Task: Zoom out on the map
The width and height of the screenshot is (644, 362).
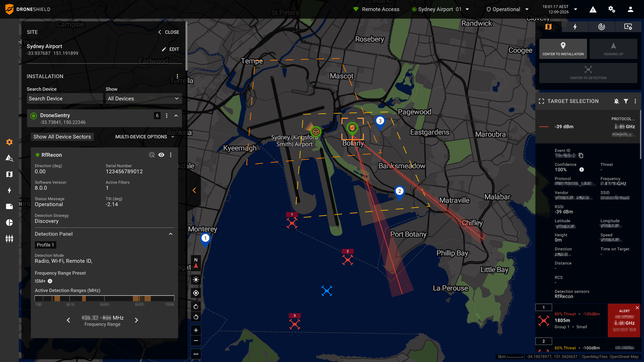Action: [x=196, y=341]
